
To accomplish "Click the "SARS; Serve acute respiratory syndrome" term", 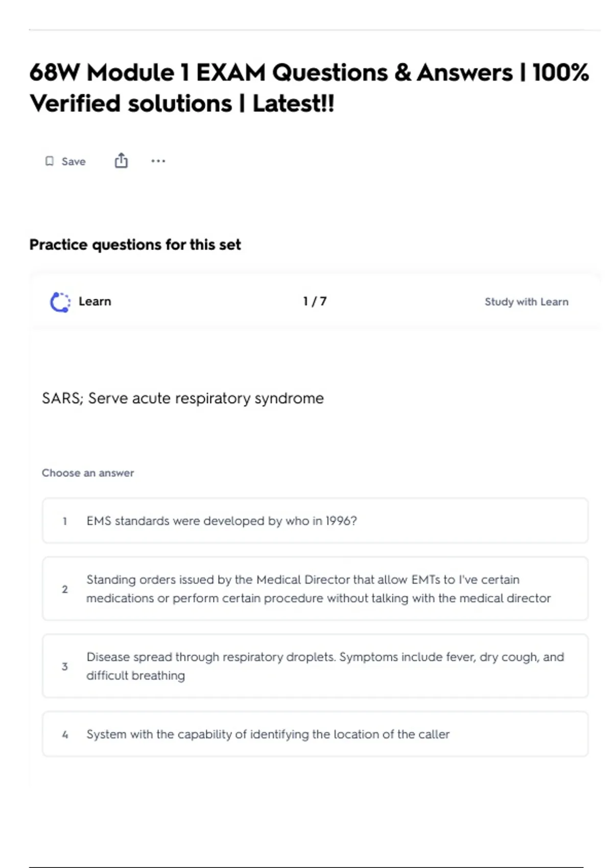I will [x=183, y=398].
